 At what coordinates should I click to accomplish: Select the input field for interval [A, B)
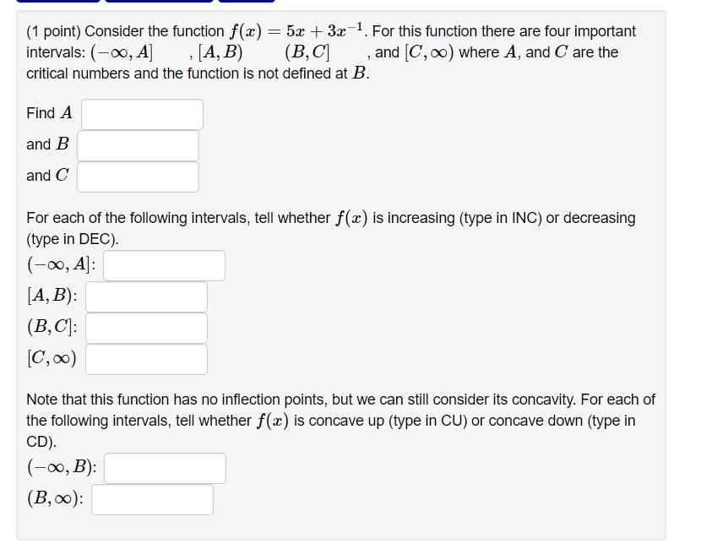pyautogui.click(x=146, y=296)
